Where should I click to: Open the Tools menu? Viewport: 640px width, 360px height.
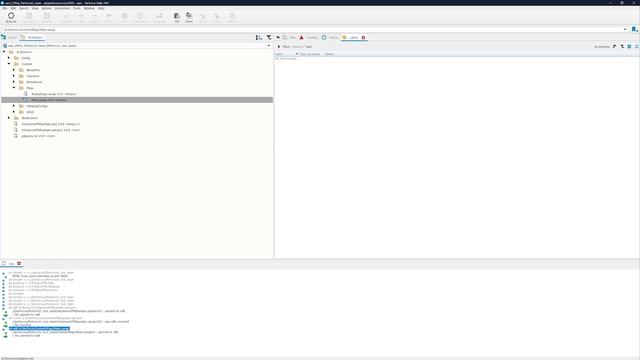[x=77, y=8]
